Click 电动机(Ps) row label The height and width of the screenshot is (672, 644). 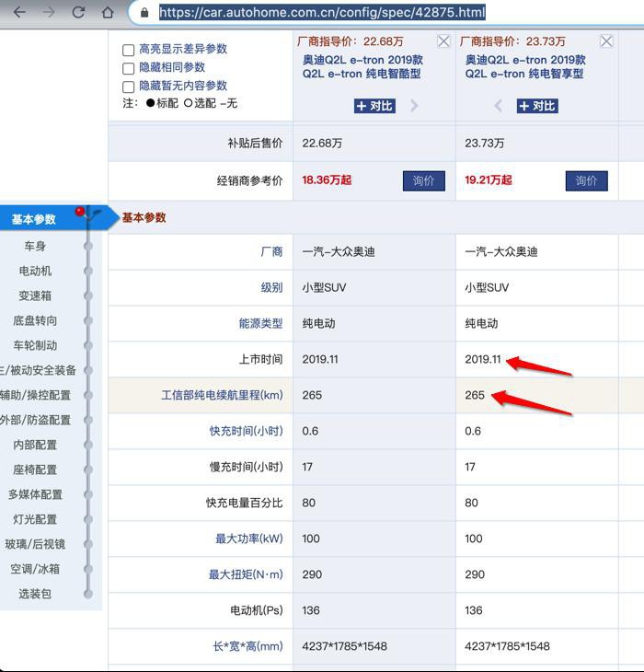coord(257,610)
